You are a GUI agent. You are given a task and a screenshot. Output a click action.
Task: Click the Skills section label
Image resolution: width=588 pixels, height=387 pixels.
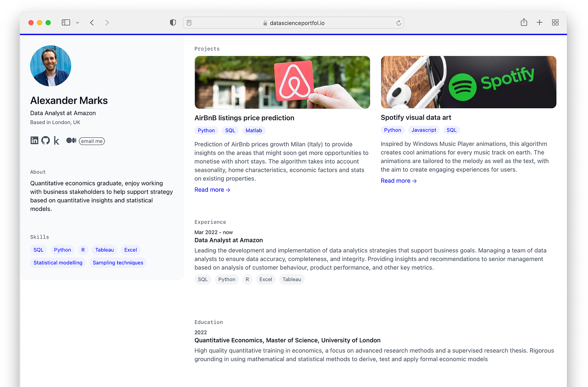(40, 237)
